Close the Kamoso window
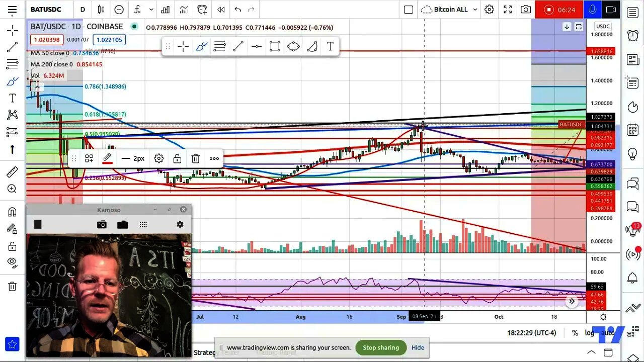Viewport: 644px width, 362px height. click(x=183, y=209)
